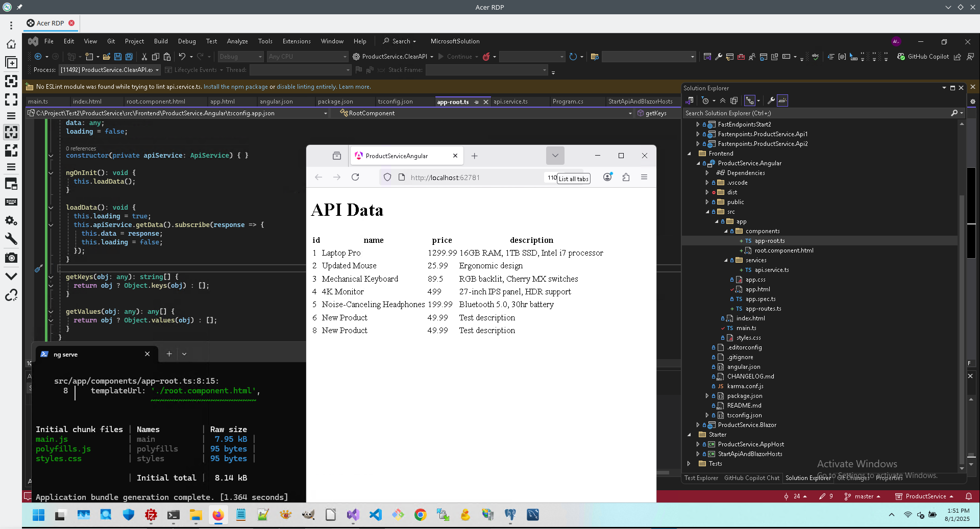
Task: Collapse the components folder node
Action: pos(726,231)
